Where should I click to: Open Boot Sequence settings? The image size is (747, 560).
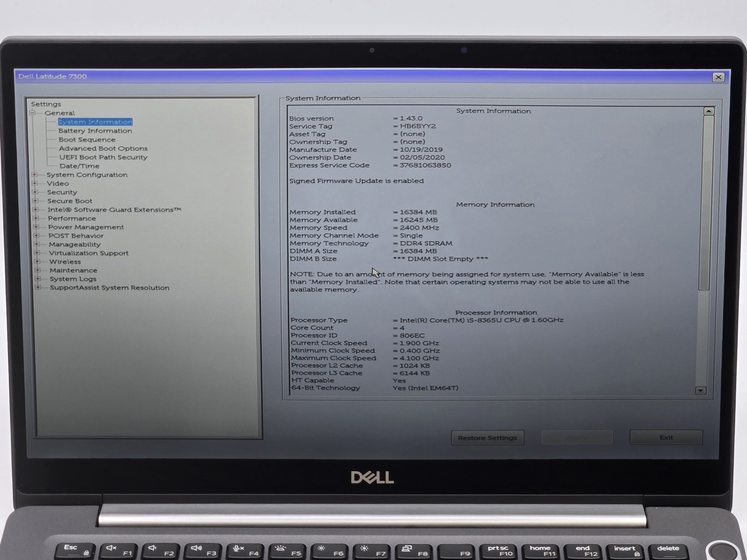pyautogui.click(x=87, y=140)
